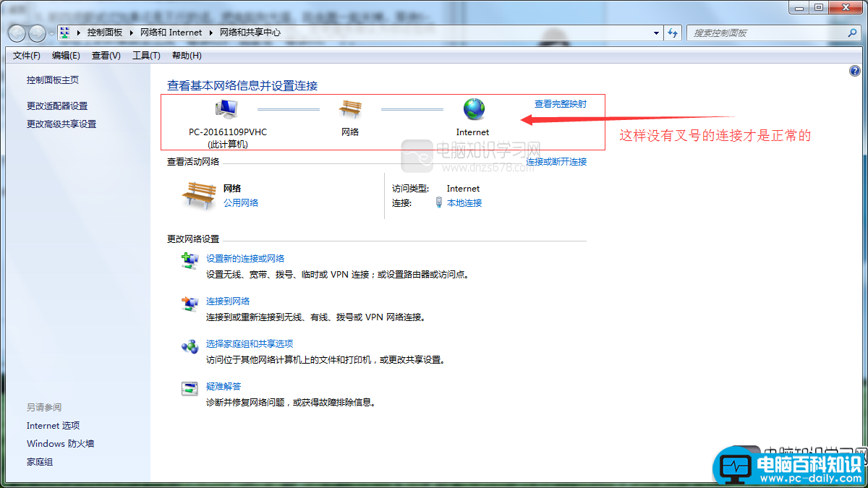Click the PC-20161109PVHC computer name label
Viewport: 868px width, 488px height.
[x=228, y=132]
